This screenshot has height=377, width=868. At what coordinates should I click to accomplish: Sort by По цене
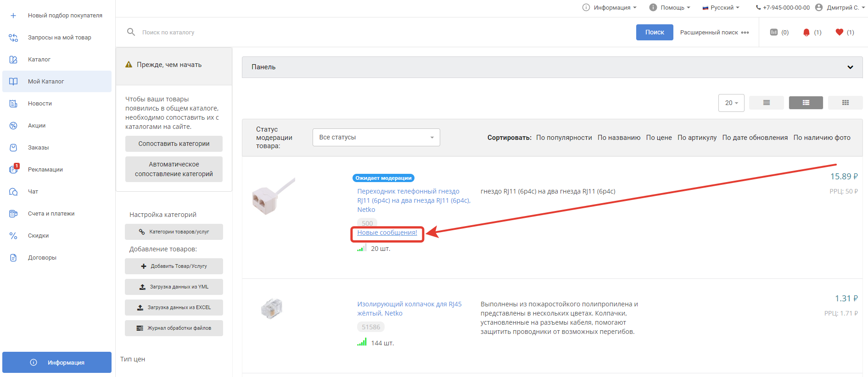click(659, 138)
